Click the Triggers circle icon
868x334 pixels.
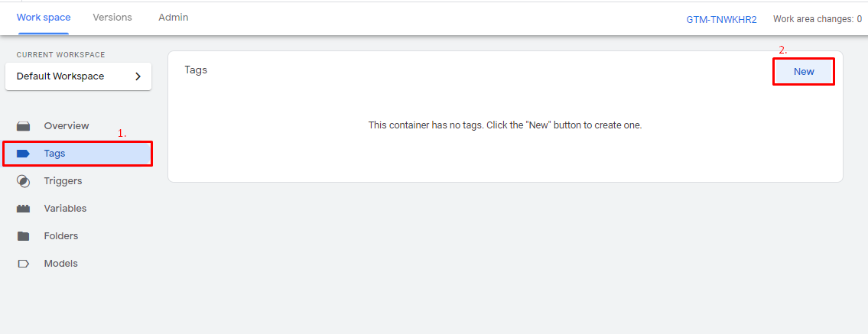[23, 181]
